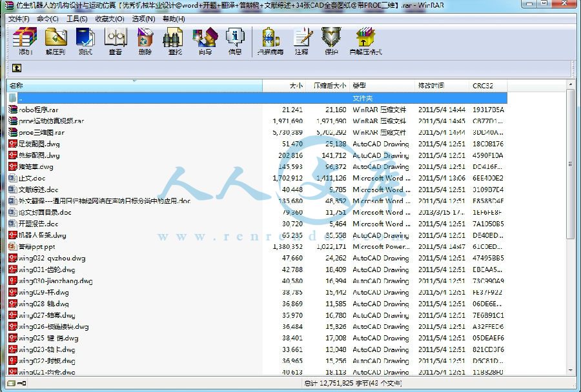Sort by 名称 column header
Viewport: 581px width, 392px height.
pyautogui.click(x=134, y=86)
